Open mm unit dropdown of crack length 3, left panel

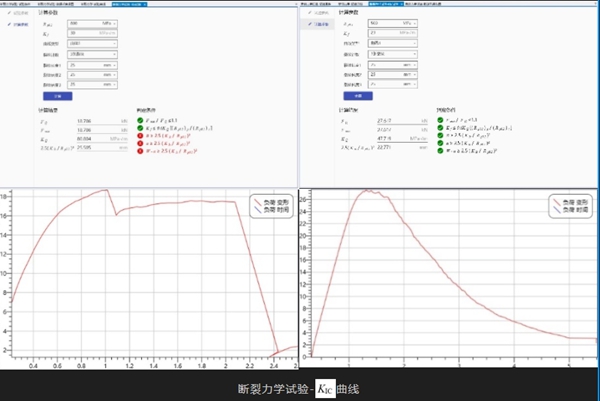tap(114, 85)
